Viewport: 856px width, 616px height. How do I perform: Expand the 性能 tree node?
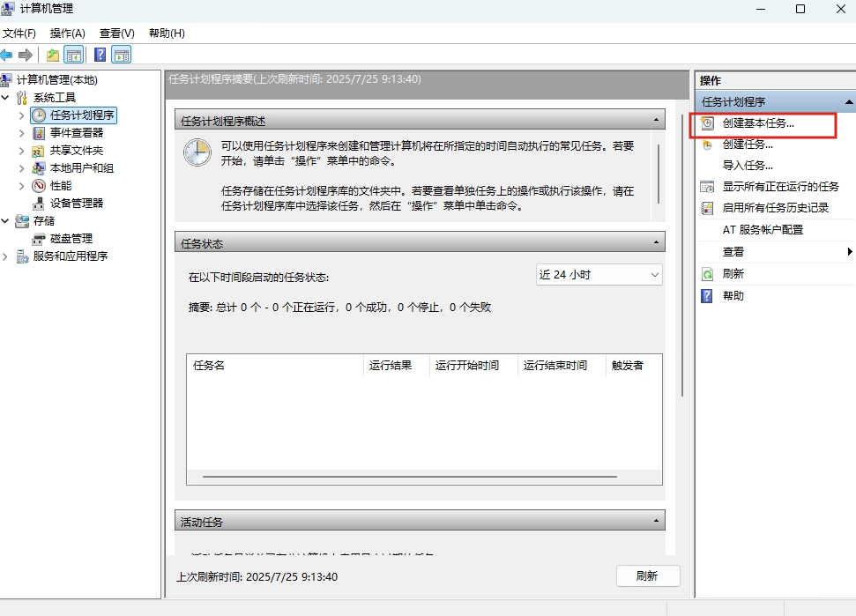pyautogui.click(x=21, y=186)
